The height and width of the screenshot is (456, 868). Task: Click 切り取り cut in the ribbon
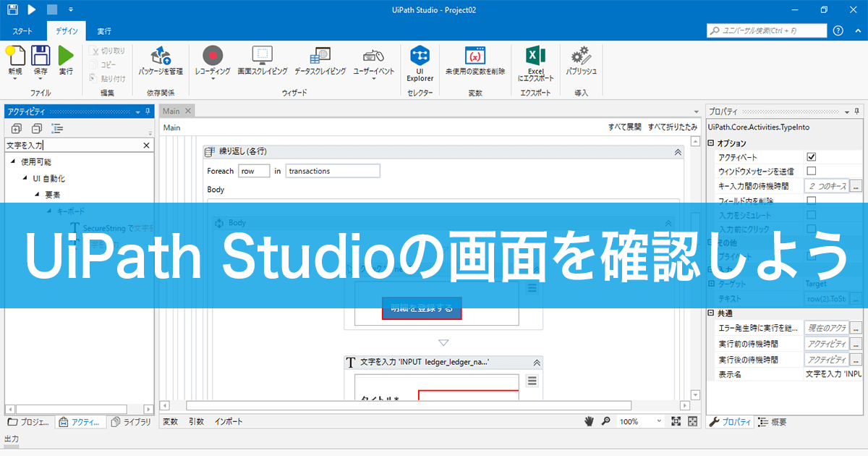tap(107, 51)
